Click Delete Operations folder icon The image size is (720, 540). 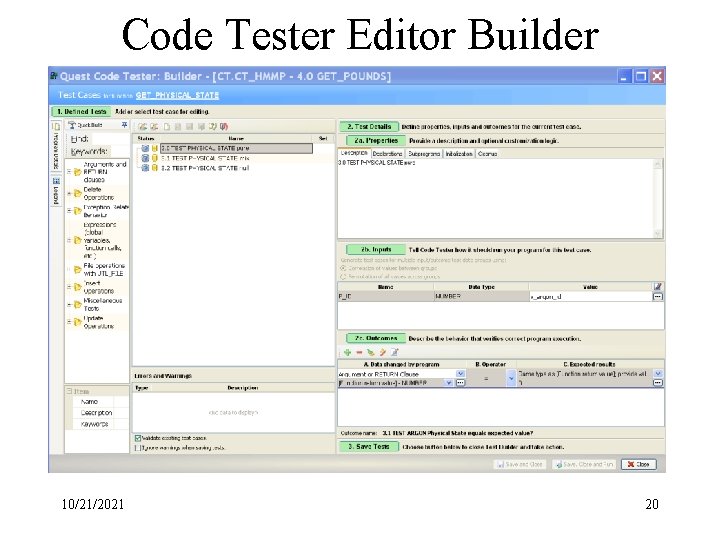click(78, 193)
